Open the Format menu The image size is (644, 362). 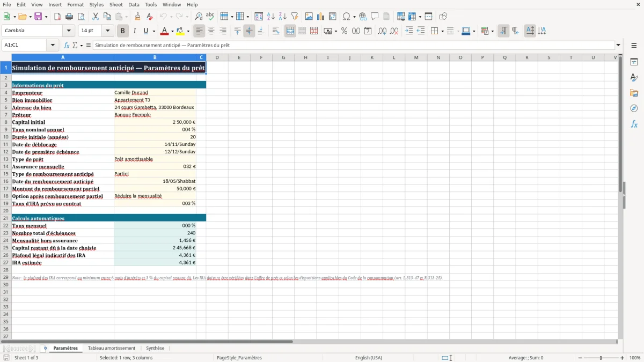75,4
